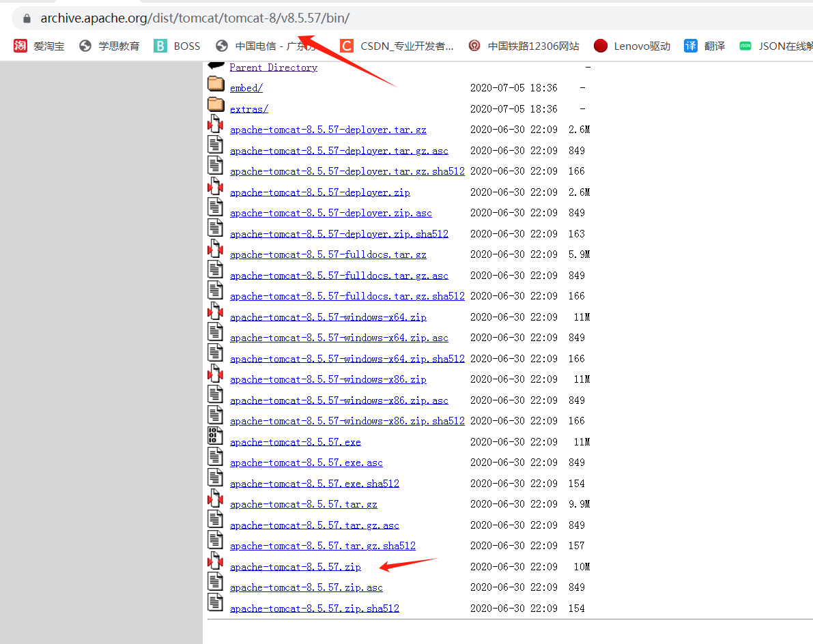Click archive icon beside deployer.tar.gz
The image size is (813, 644).
pos(215,124)
